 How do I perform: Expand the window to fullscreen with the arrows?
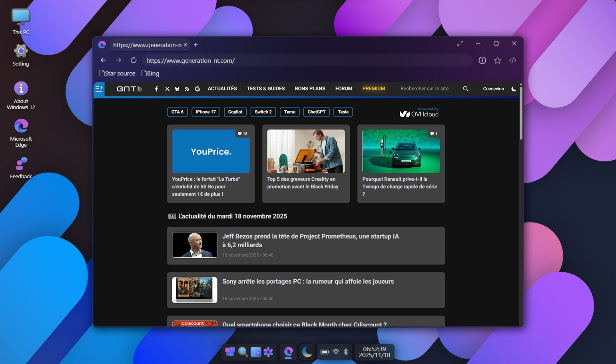coord(460,43)
